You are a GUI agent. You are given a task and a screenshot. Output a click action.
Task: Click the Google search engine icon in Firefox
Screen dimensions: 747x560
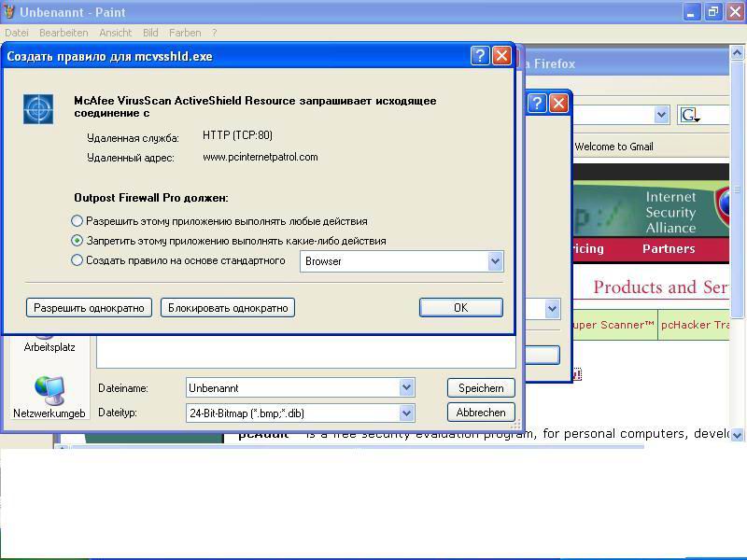coord(690,115)
